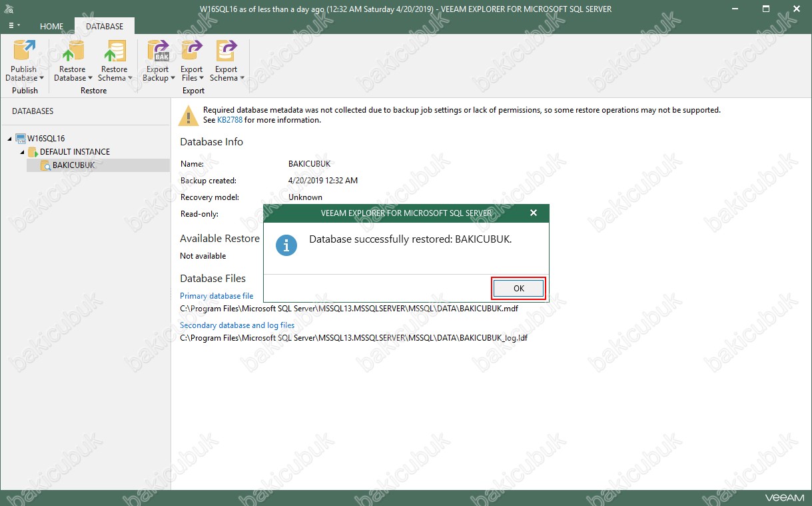
Task: Select DEFAULT INSTANCE in the tree
Action: pyautogui.click(x=75, y=152)
